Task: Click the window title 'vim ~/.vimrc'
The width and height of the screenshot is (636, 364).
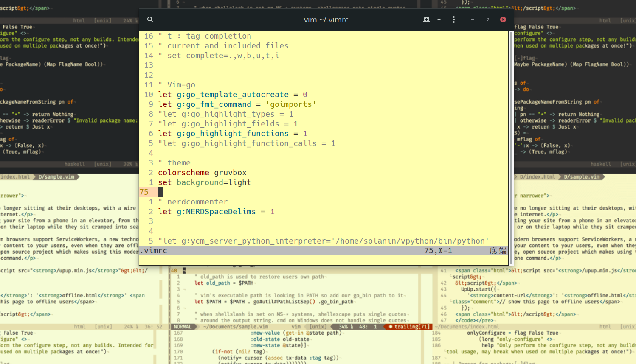Action: click(x=326, y=20)
